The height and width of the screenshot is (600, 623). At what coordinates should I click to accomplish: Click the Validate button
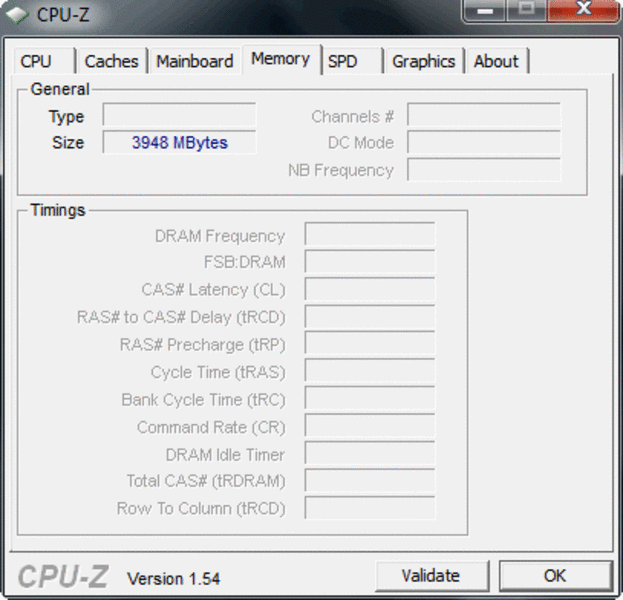[432, 576]
